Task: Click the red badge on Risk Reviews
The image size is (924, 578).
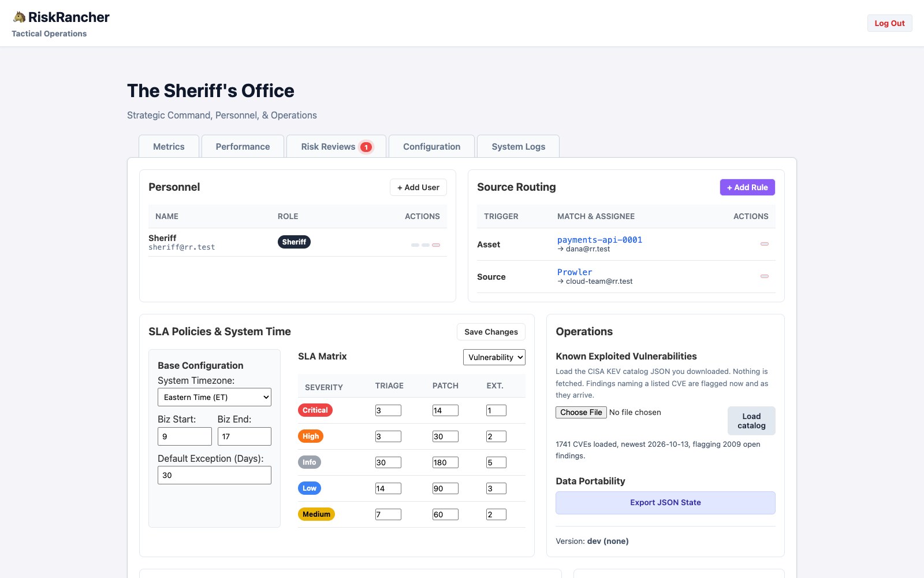Action: coord(366,147)
